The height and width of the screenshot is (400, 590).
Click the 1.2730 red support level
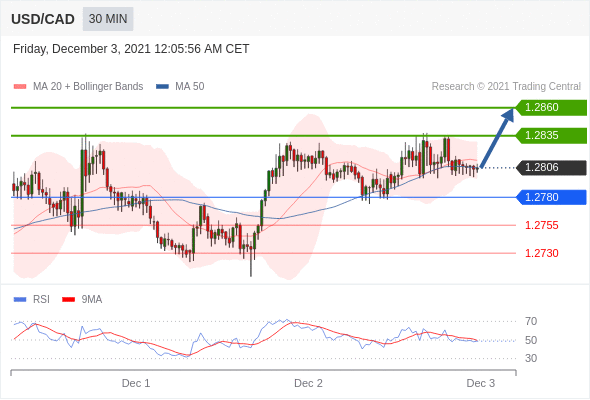(x=542, y=253)
